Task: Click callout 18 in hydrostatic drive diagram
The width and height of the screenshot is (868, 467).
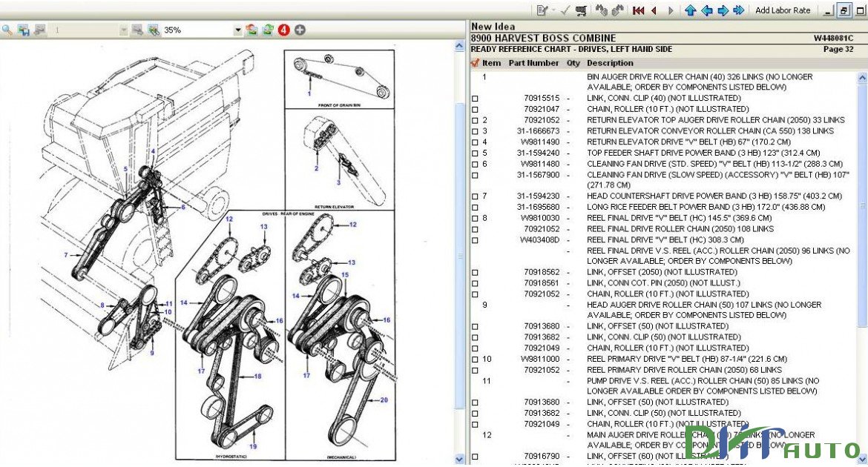Action: [257, 377]
